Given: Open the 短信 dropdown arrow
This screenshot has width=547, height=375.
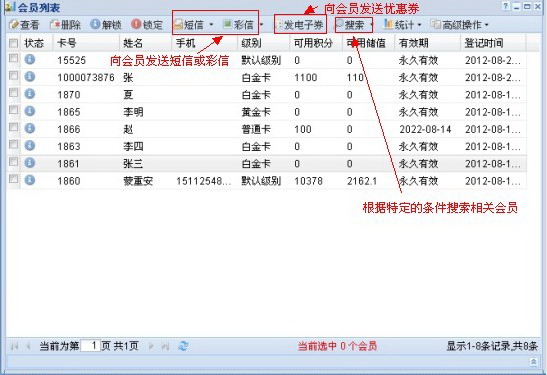Looking at the screenshot, I should click(211, 25).
